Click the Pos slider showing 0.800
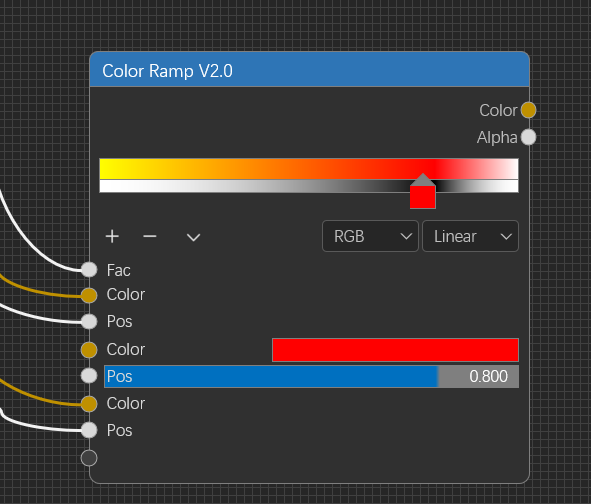 tap(311, 376)
